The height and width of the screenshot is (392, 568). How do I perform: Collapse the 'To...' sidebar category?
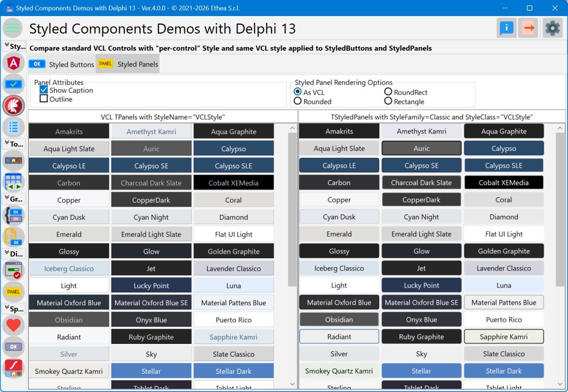click(14, 144)
